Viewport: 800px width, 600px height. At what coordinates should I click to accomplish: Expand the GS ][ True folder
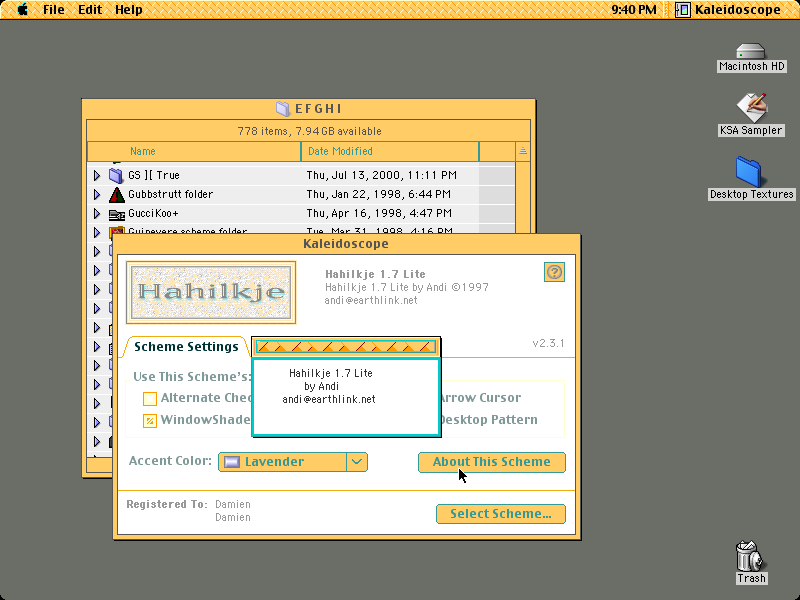pos(97,176)
